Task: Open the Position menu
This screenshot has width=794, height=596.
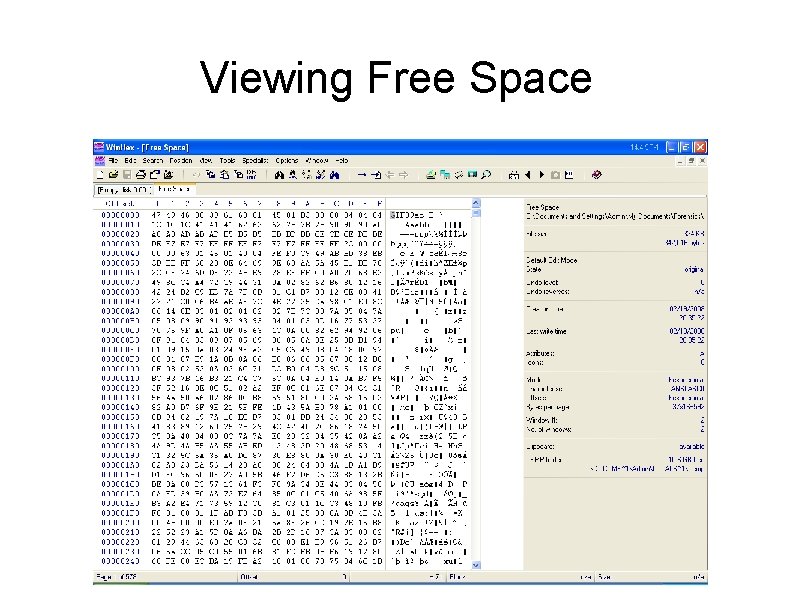Action: (x=181, y=161)
